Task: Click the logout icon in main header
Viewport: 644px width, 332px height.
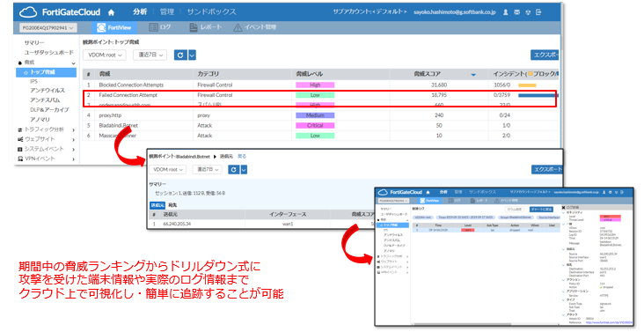Action: pyautogui.click(x=538, y=12)
